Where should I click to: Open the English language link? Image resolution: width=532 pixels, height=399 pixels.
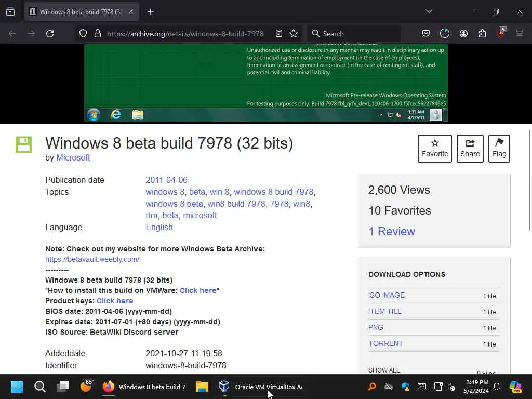pyautogui.click(x=159, y=228)
